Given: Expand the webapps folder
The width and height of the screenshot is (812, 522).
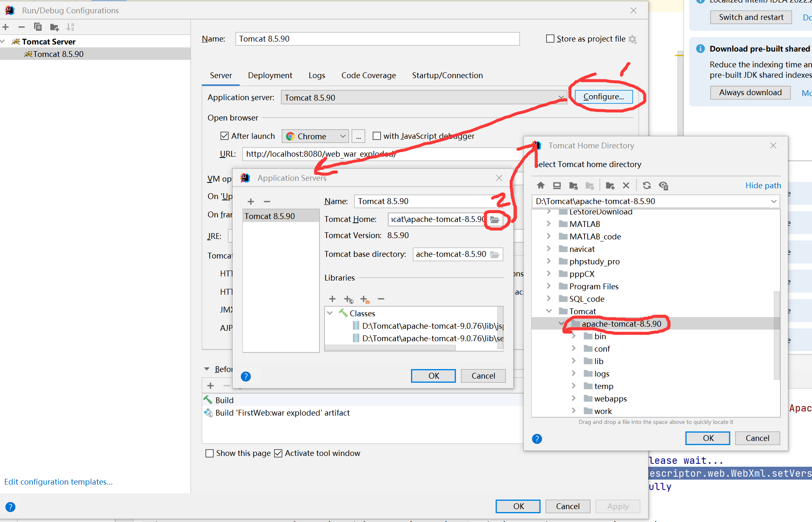Looking at the screenshot, I should (574, 399).
